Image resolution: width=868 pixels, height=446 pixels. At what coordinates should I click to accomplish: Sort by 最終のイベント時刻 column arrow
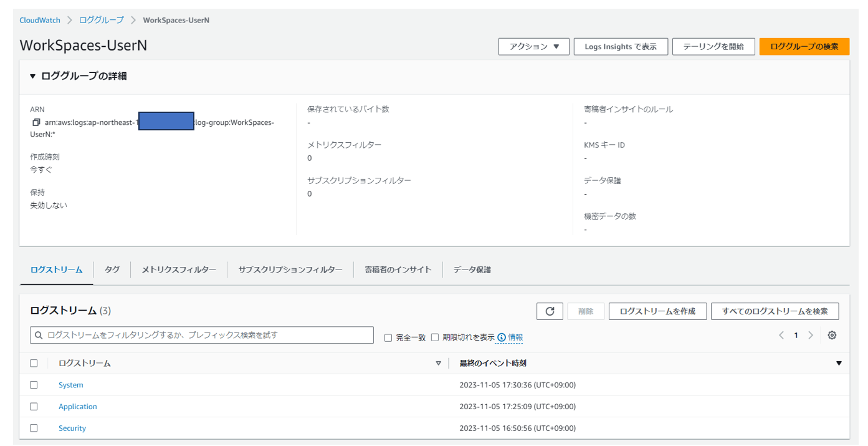click(x=839, y=363)
